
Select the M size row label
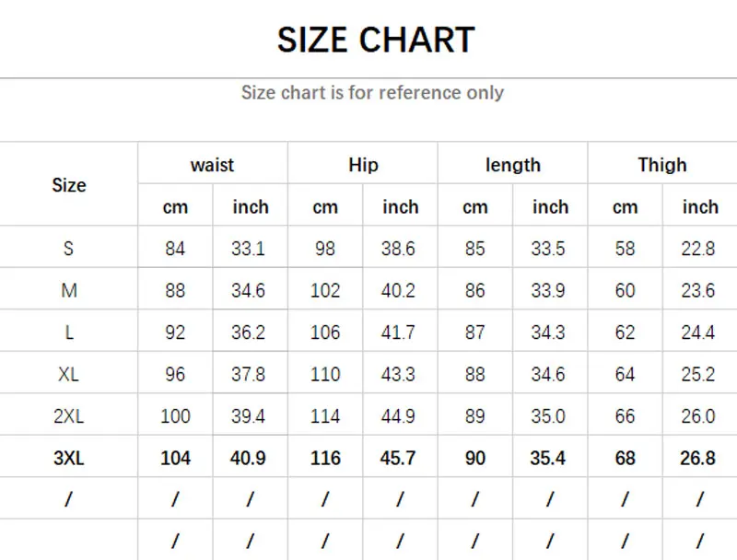(x=69, y=291)
